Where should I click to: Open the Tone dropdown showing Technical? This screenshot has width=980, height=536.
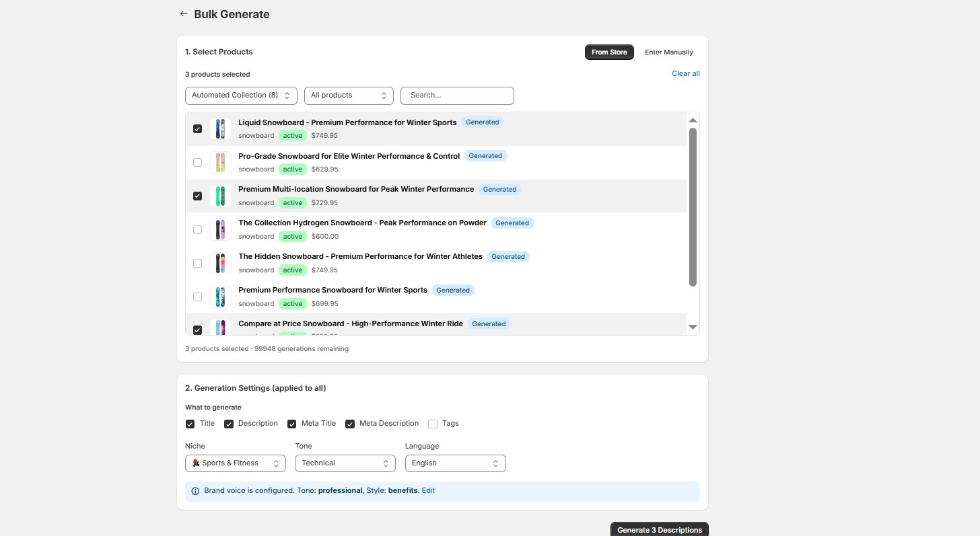coord(345,463)
